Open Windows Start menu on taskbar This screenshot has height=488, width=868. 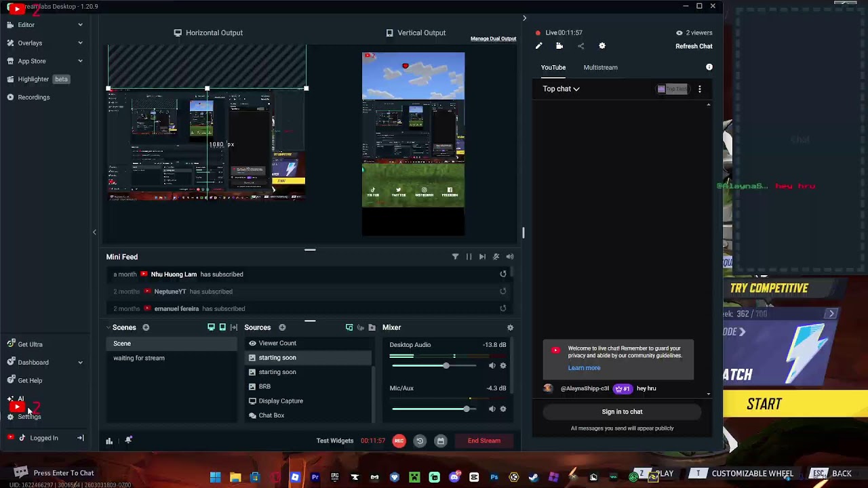coord(215,477)
